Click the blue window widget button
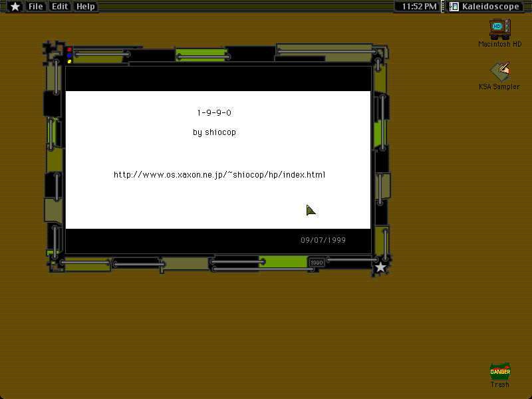Viewport: 532px width, 399px height. coord(69,55)
